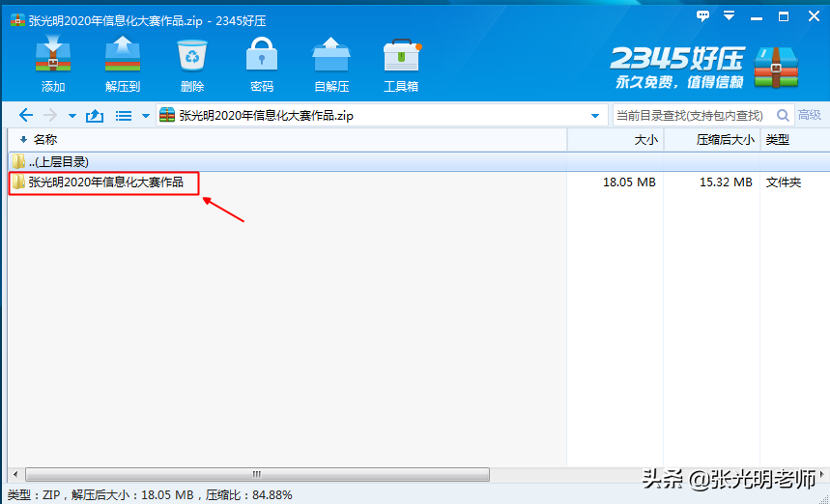Click the go-up-one-level folder icon
The width and height of the screenshot is (830, 504).
(x=95, y=115)
